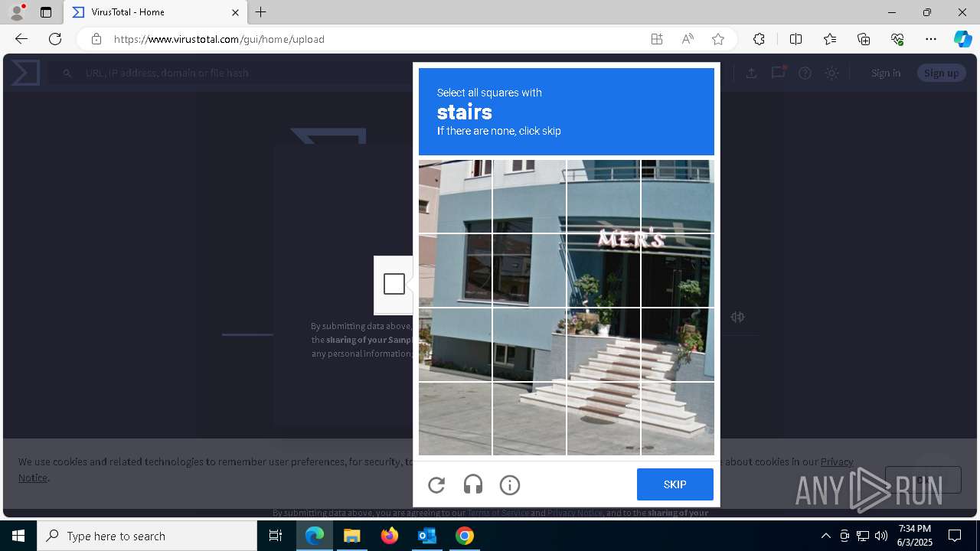Reload the captcha challenge
Image resolution: width=980 pixels, height=551 pixels.
(436, 484)
